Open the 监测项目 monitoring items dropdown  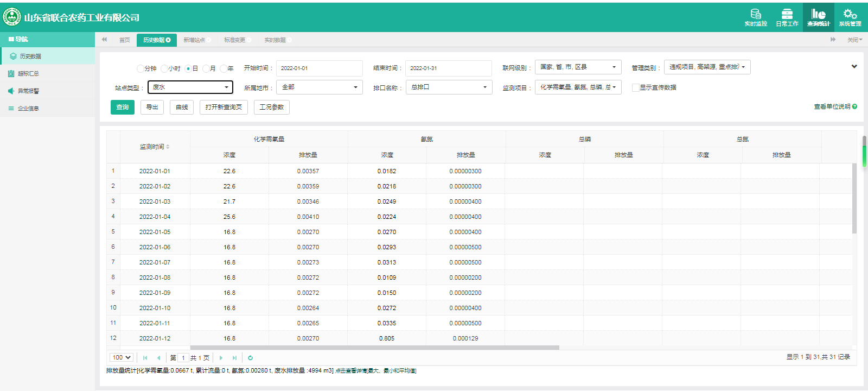tap(578, 87)
